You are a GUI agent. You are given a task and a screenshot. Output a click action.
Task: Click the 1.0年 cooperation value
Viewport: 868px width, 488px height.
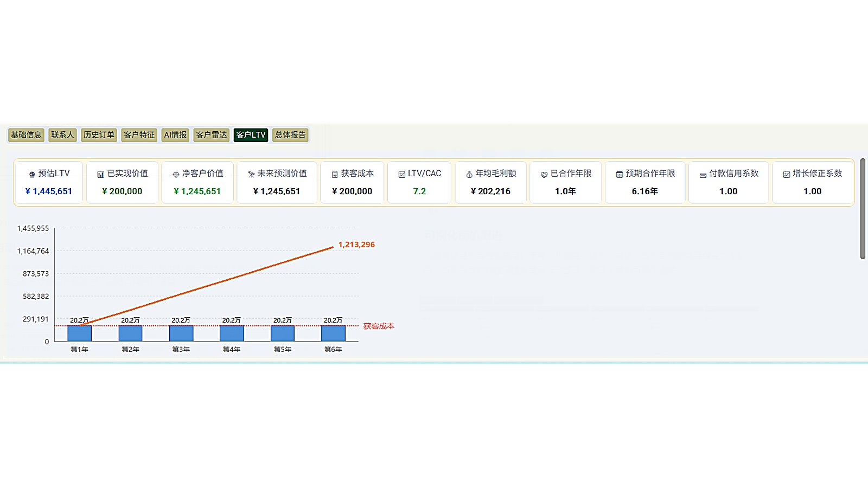tap(565, 191)
